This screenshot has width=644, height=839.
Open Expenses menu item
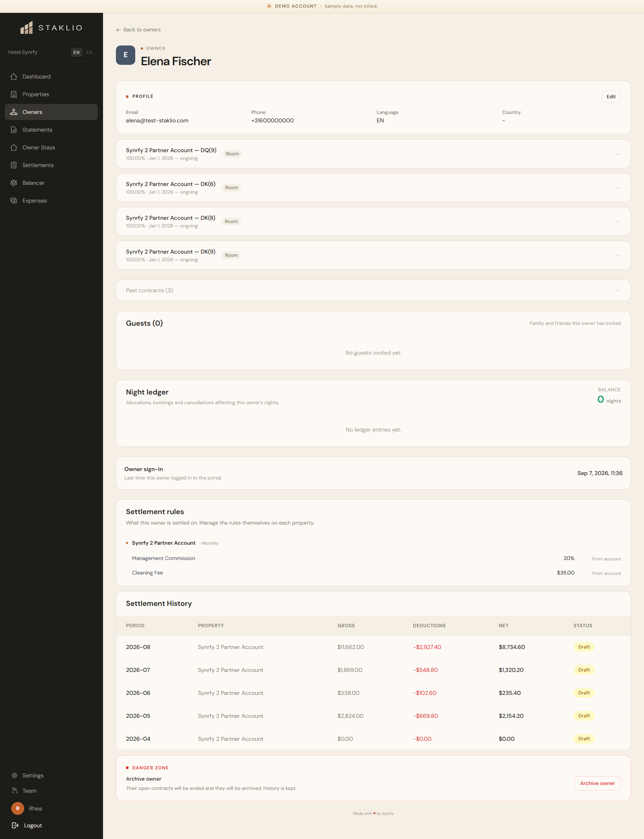(51, 200)
